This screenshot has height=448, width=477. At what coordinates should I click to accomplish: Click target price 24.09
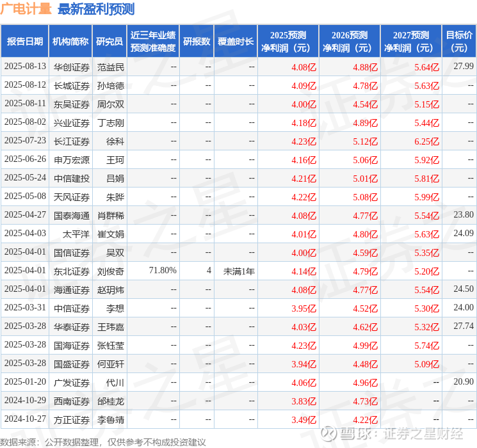(464, 233)
